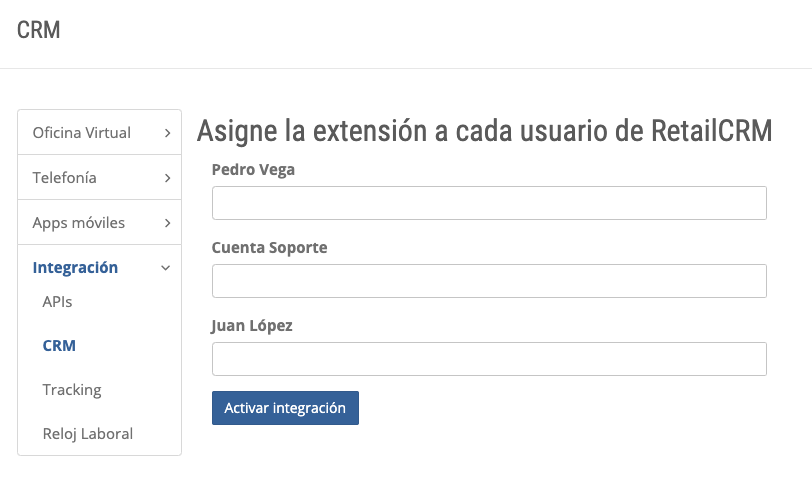Click the Juan López field label

(x=252, y=325)
